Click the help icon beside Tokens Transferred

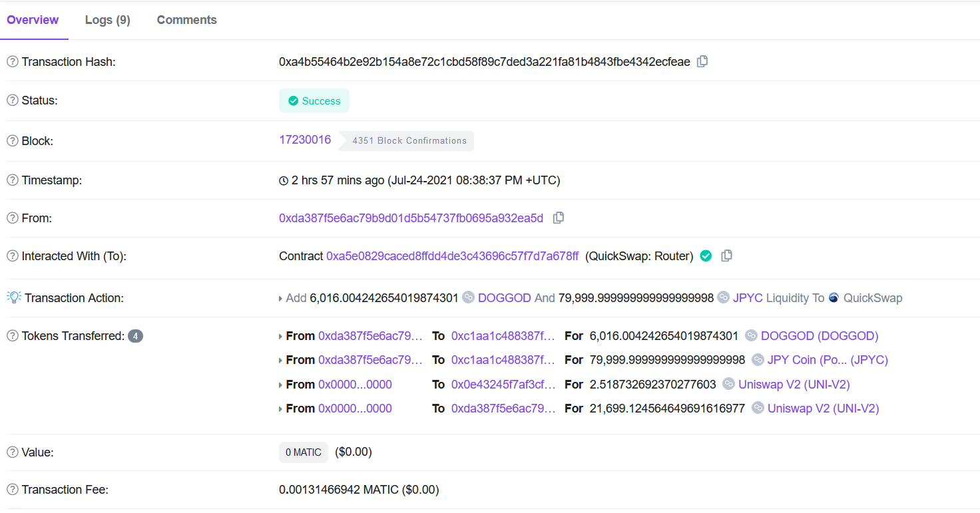(12, 336)
